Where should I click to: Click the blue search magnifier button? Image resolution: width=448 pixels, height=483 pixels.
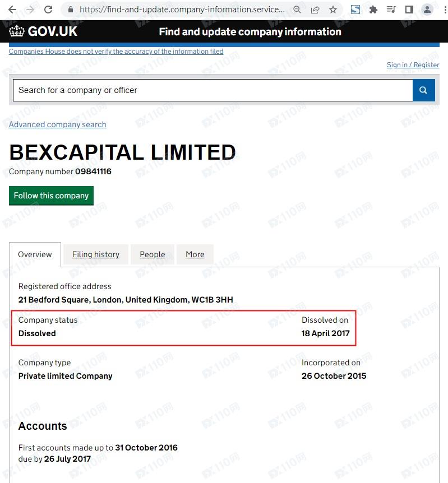coord(423,90)
